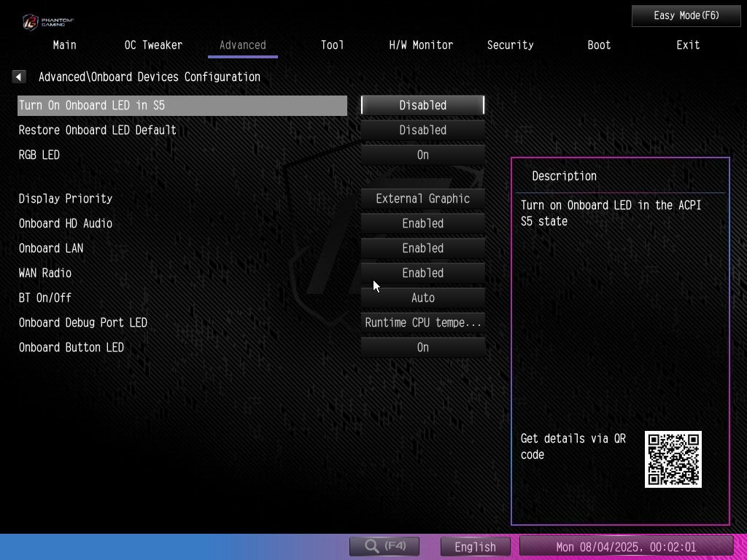This screenshot has width=747, height=560.
Task: Change Onboard Button LED On value
Action: click(x=422, y=347)
